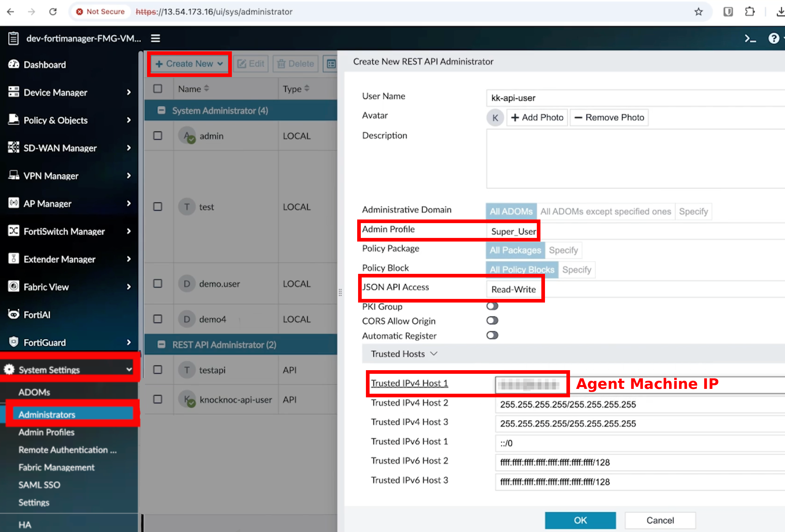Open the Dashboard sidebar icon
The image size is (785, 532).
point(14,64)
